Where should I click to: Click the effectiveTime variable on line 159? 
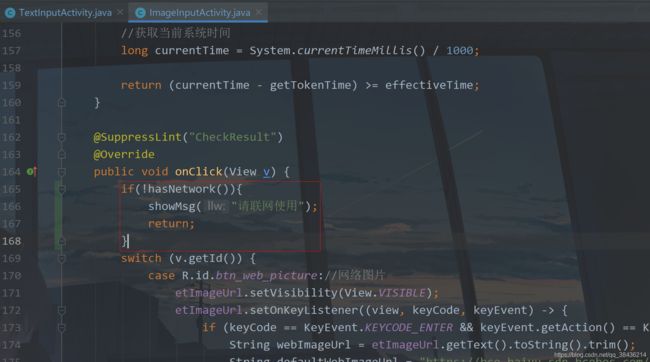click(x=429, y=85)
